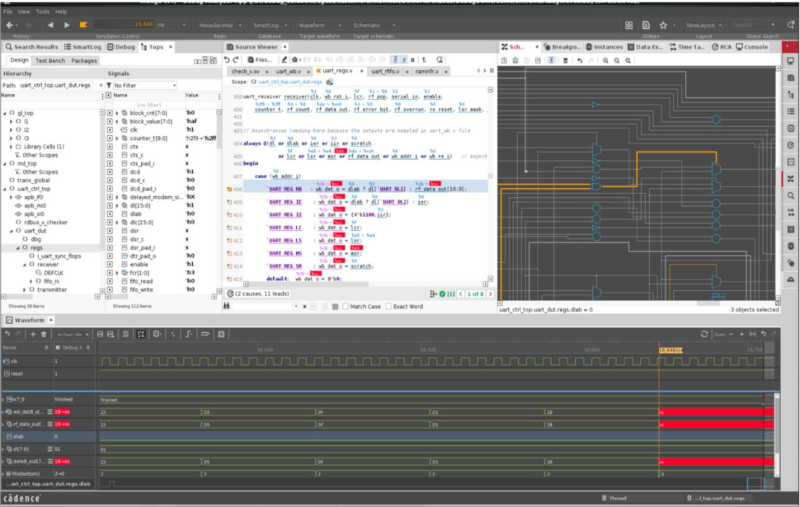
Task: Close the uart_regs.v source tab
Action: coord(361,71)
